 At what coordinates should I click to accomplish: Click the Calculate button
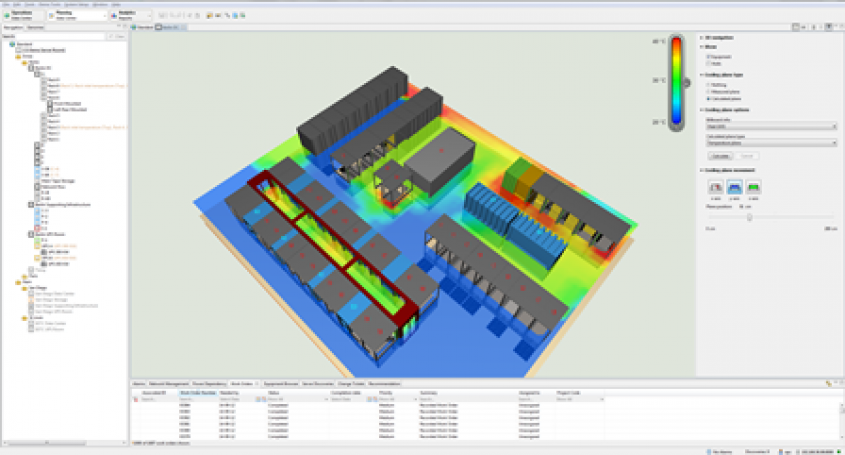720,156
